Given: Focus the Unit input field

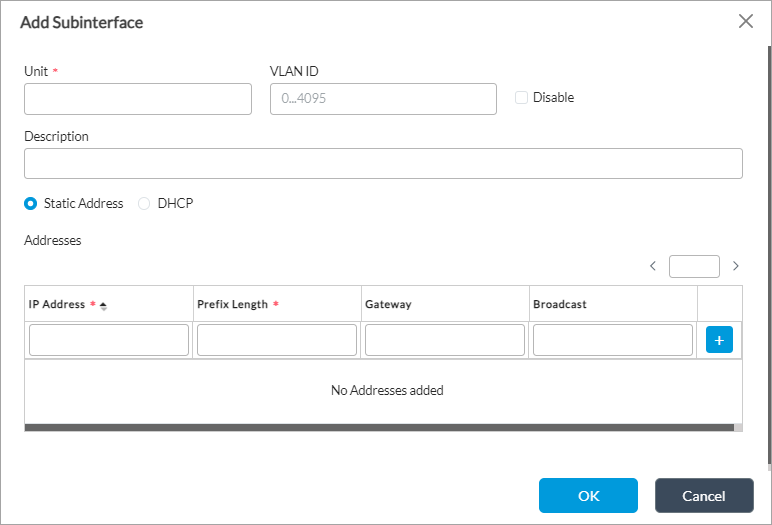Looking at the screenshot, I should [x=138, y=99].
